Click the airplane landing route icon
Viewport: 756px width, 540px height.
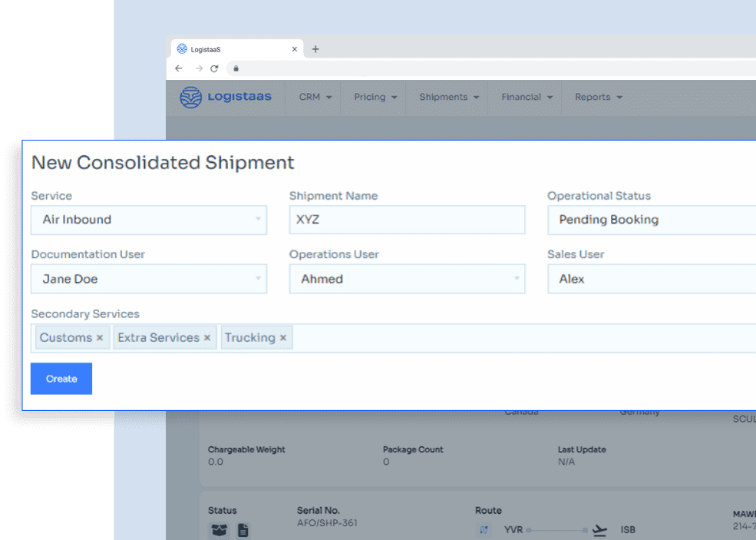[x=599, y=530]
